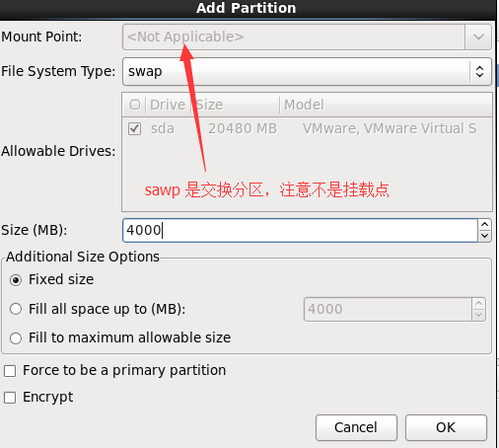Click the File System Type up-down arrows
The image size is (499, 448).
479,71
